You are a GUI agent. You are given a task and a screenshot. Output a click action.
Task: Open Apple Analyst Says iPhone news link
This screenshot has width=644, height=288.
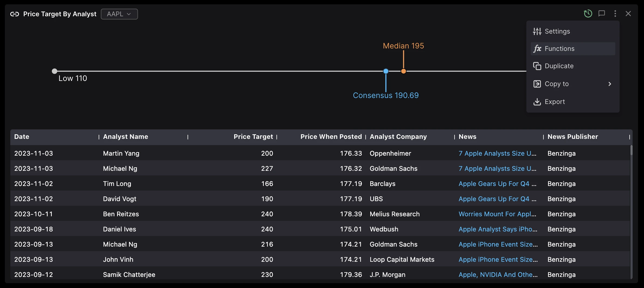[498, 229]
